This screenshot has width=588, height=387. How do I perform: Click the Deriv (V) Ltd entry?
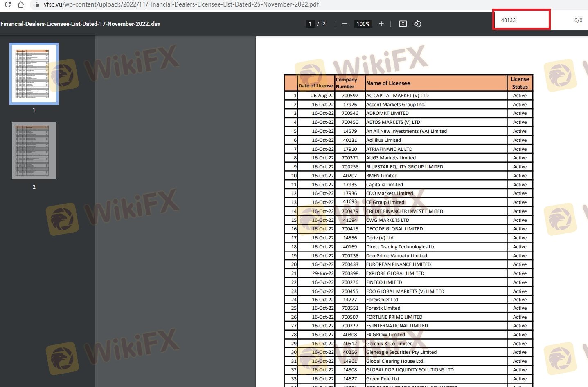(379, 238)
